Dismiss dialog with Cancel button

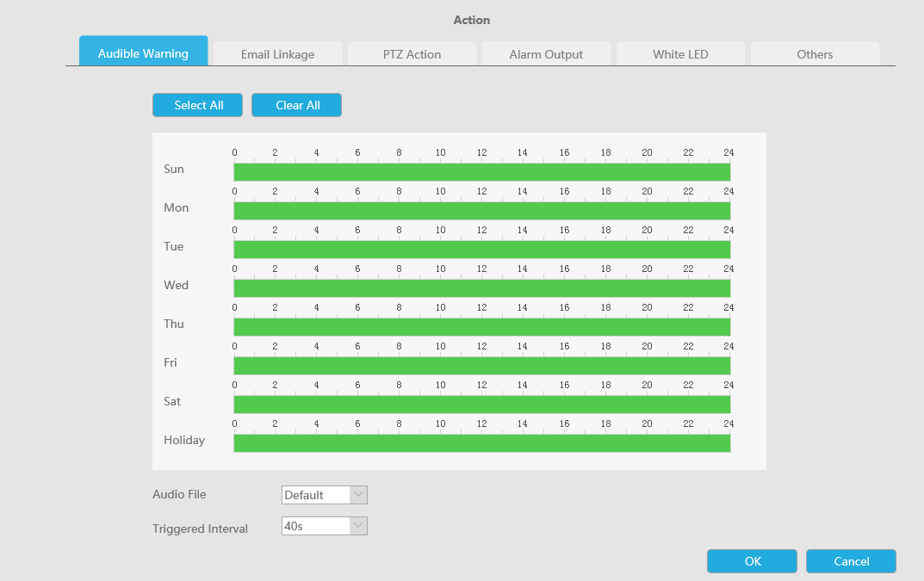(x=851, y=561)
